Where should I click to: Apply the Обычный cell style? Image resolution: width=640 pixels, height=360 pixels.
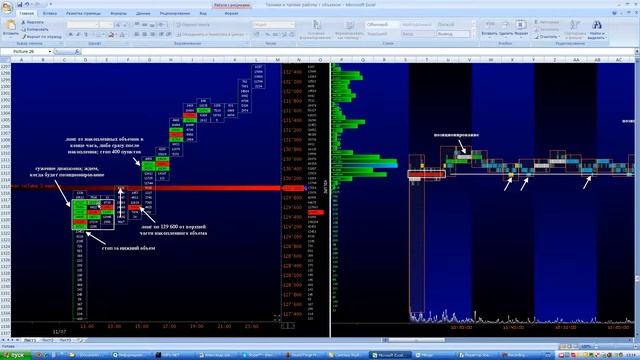point(382,24)
